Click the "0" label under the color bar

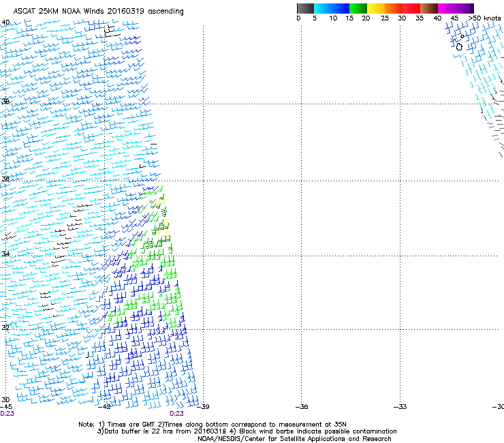pyautogui.click(x=298, y=18)
